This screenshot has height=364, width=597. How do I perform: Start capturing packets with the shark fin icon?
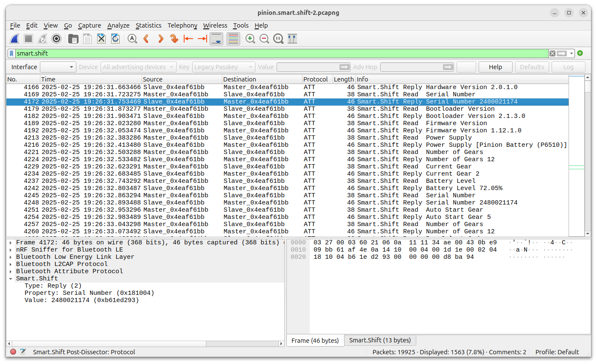tap(15, 39)
